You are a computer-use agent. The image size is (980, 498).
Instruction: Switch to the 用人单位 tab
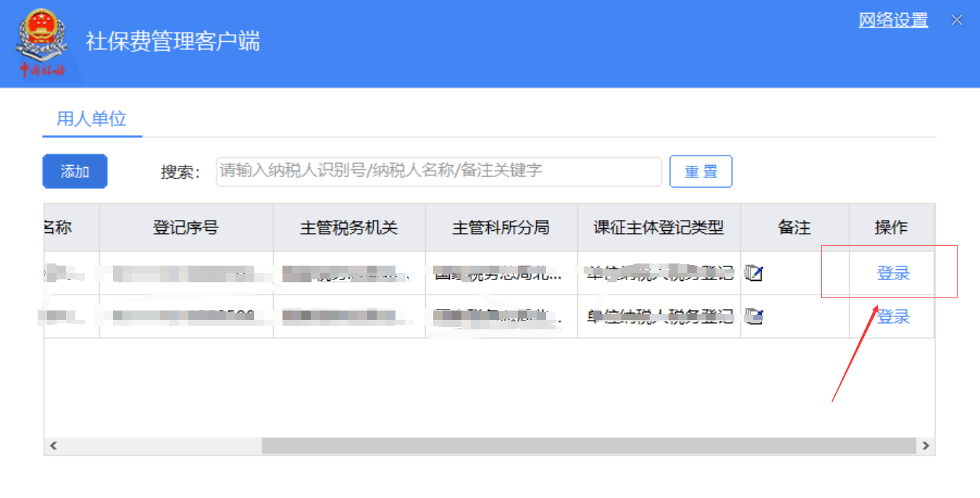tap(91, 119)
